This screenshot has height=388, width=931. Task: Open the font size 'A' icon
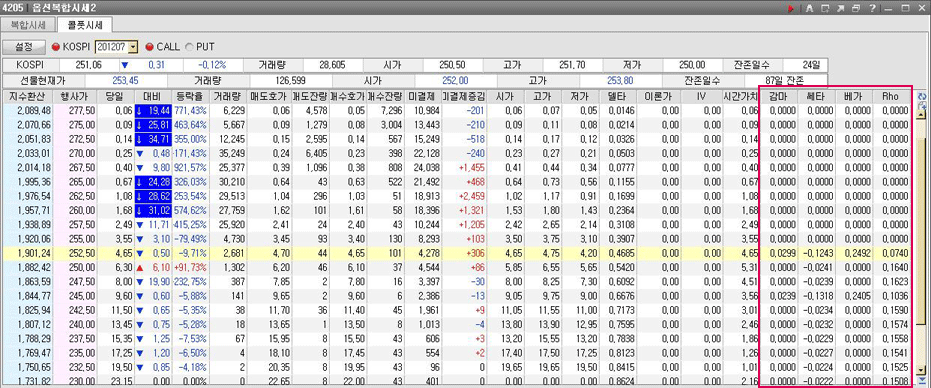coord(809,8)
